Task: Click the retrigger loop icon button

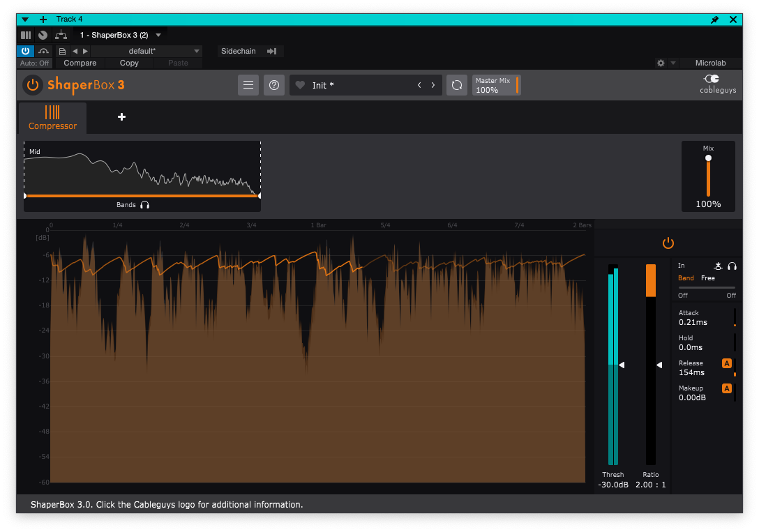Action: (x=456, y=85)
